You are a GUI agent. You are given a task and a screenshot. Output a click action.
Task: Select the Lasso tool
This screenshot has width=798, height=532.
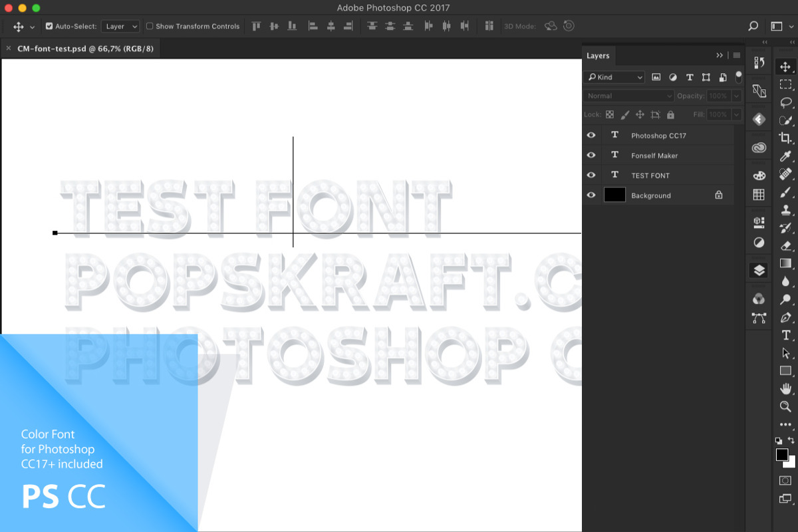(x=785, y=102)
